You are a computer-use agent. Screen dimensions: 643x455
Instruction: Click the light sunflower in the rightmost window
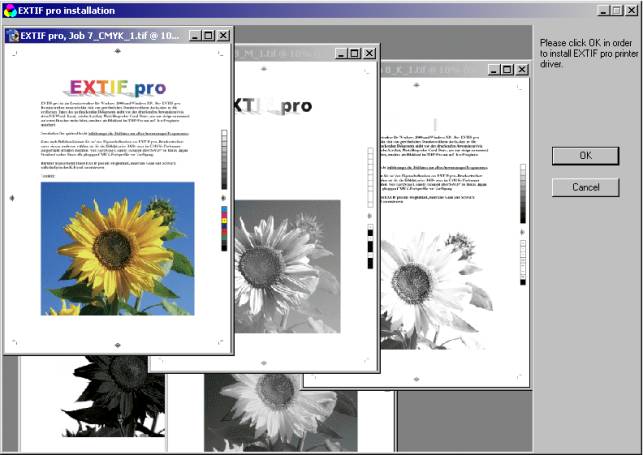[x=430, y=290]
